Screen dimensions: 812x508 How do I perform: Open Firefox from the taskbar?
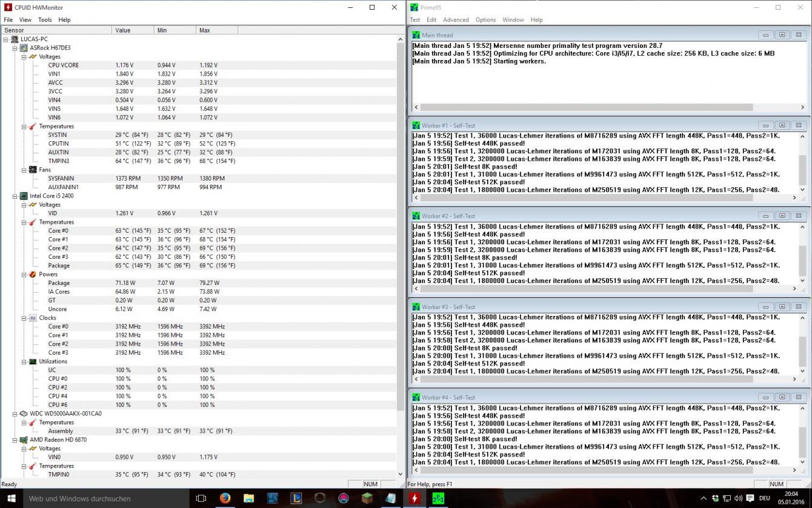pyautogui.click(x=225, y=498)
